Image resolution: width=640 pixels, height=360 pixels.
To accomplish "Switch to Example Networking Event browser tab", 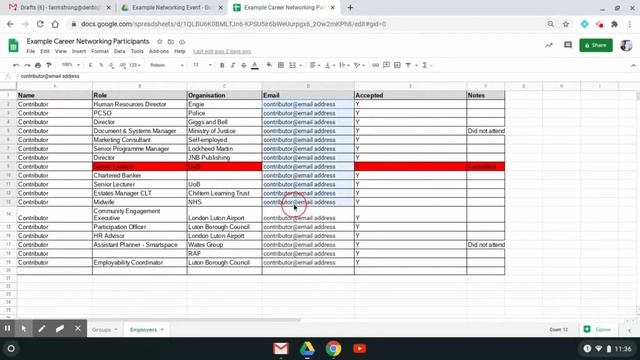I will 172,7.
